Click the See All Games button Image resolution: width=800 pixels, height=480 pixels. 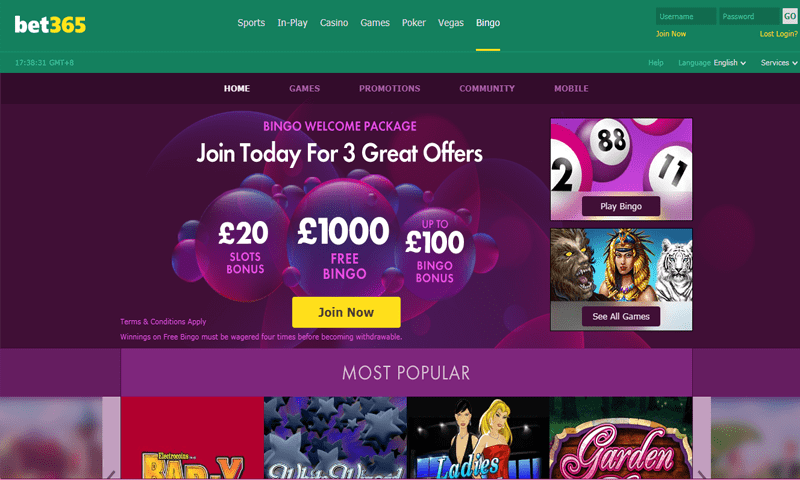pyautogui.click(x=621, y=316)
